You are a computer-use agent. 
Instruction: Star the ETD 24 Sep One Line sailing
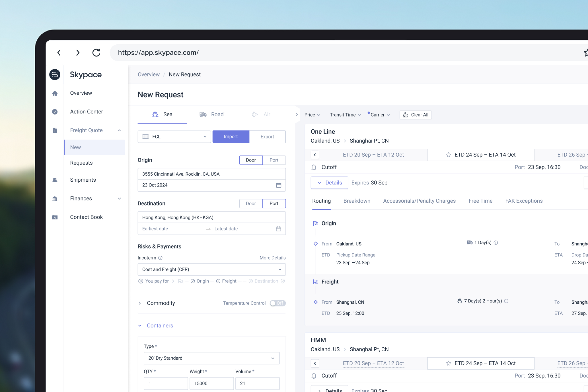point(449,155)
